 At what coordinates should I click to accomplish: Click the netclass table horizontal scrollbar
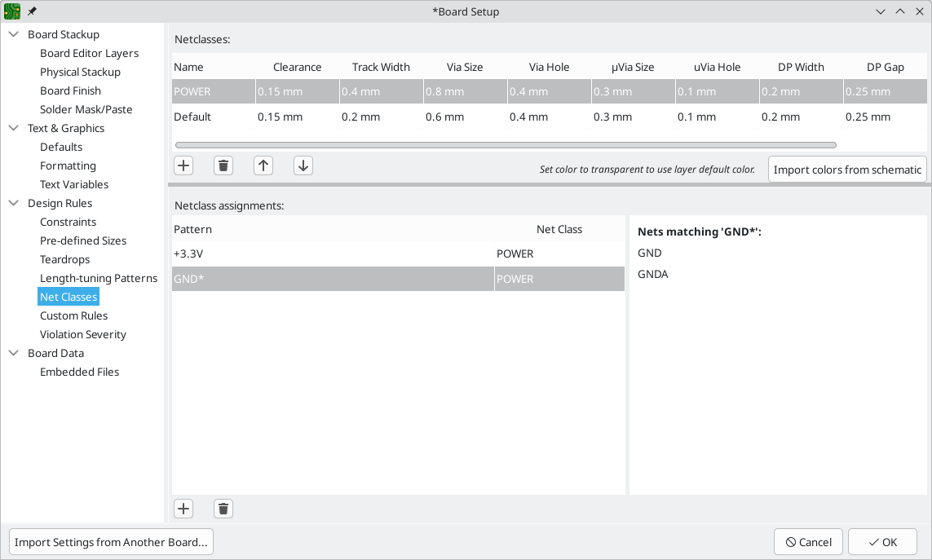[505, 144]
